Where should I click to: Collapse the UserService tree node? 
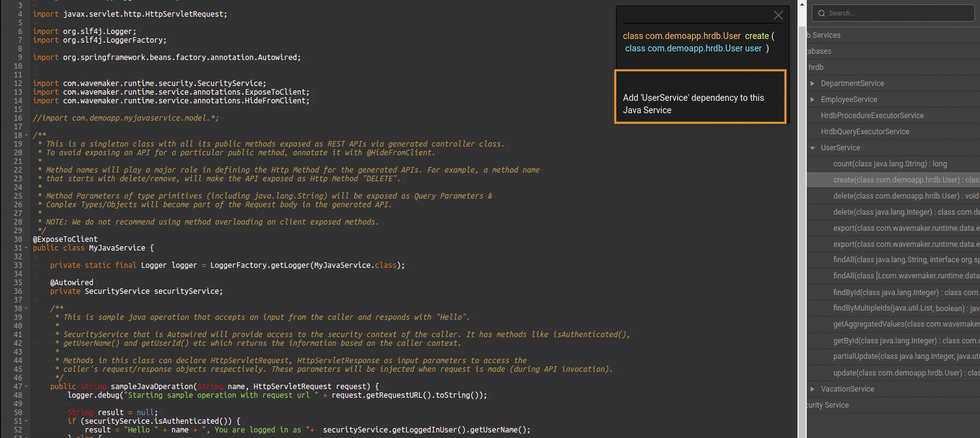[x=812, y=148]
